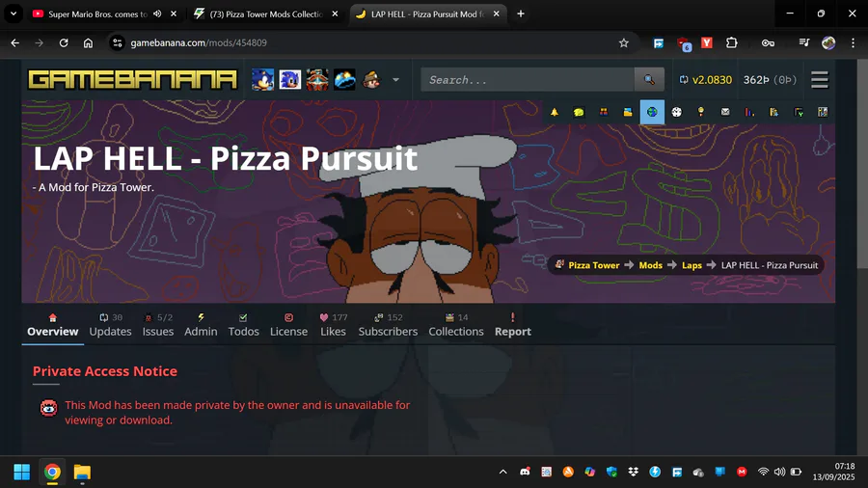The width and height of the screenshot is (868, 488).
Task: Click the Private Access Notice heading
Action: [x=104, y=371]
